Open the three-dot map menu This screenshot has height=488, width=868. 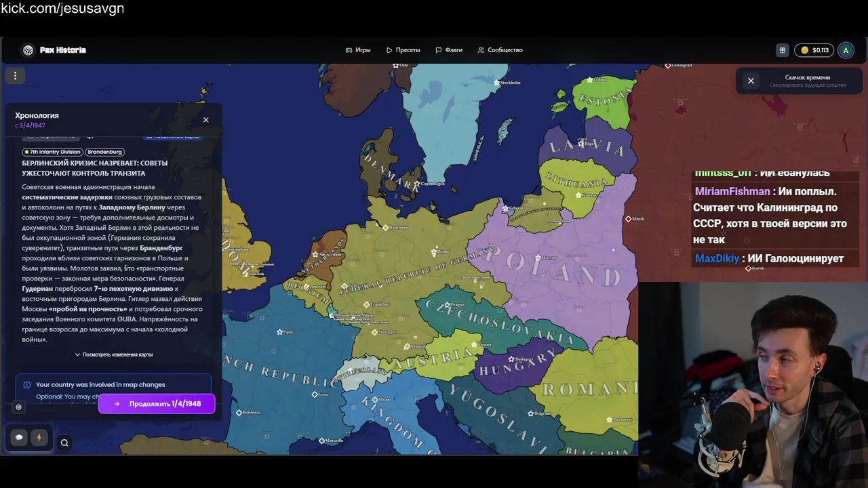pyautogui.click(x=15, y=76)
